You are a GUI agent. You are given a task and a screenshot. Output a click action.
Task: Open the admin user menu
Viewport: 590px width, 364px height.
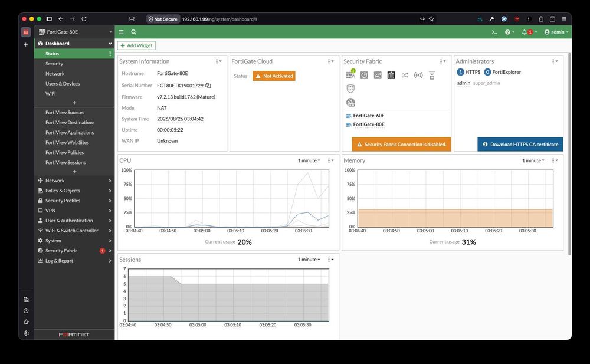coord(556,32)
